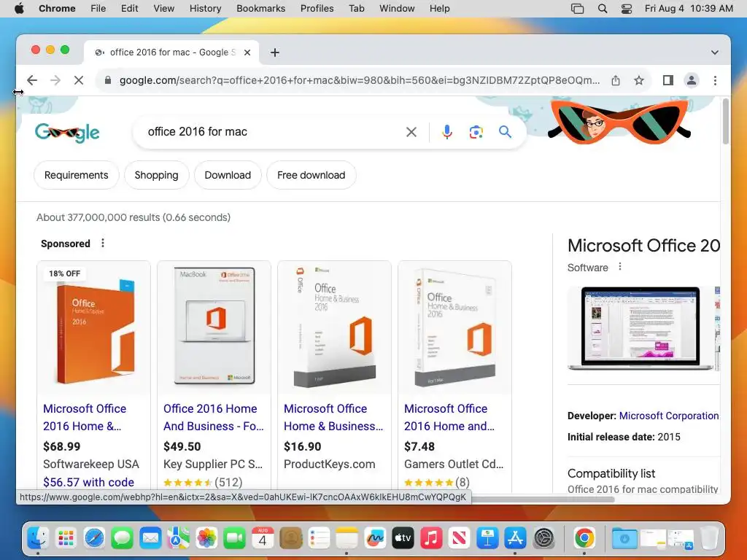This screenshot has width=747, height=560.
Task: Open Stage Manager menu bar icon
Action: tap(578, 9)
